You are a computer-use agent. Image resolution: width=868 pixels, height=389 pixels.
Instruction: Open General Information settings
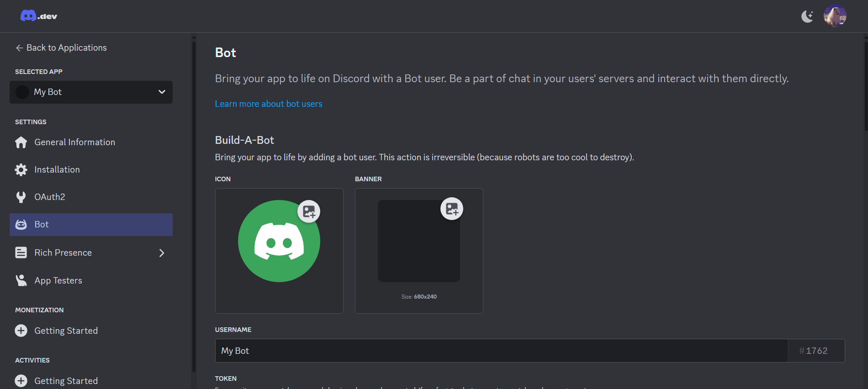point(74,142)
